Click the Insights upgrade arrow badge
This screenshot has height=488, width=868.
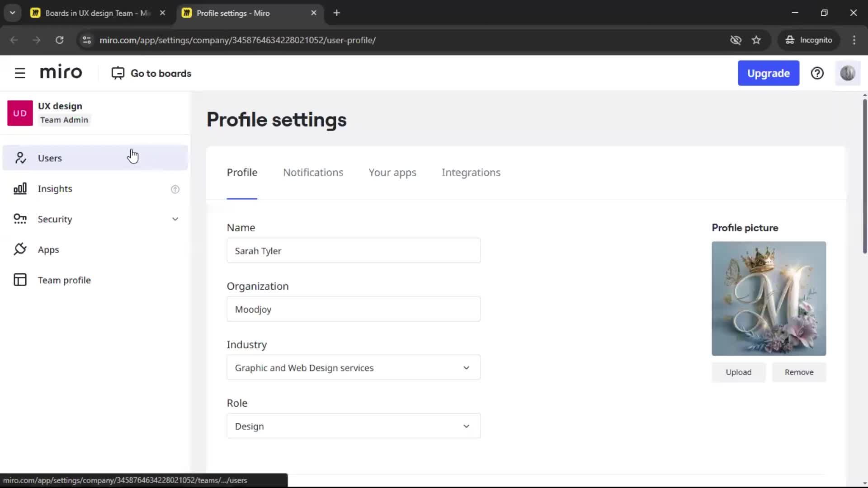pos(175,189)
